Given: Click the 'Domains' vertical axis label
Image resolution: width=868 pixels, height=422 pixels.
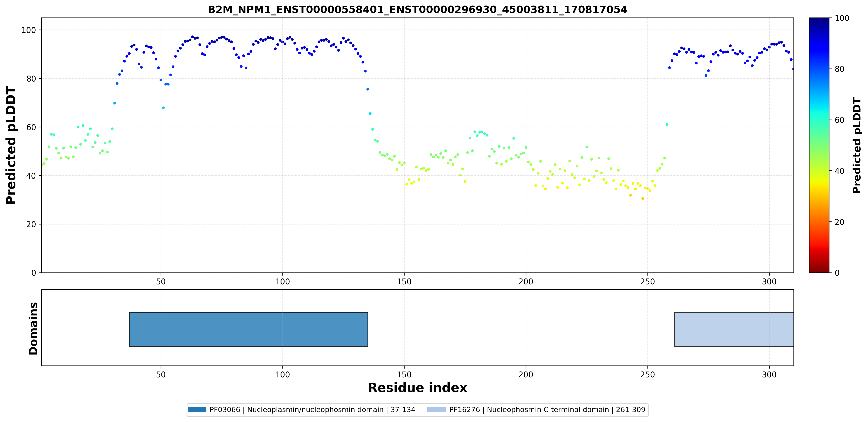Looking at the screenshot, I should 33,329.
